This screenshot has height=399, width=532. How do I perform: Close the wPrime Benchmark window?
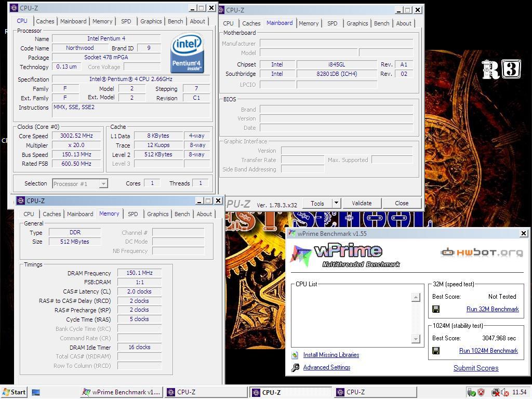pos(524,233)
